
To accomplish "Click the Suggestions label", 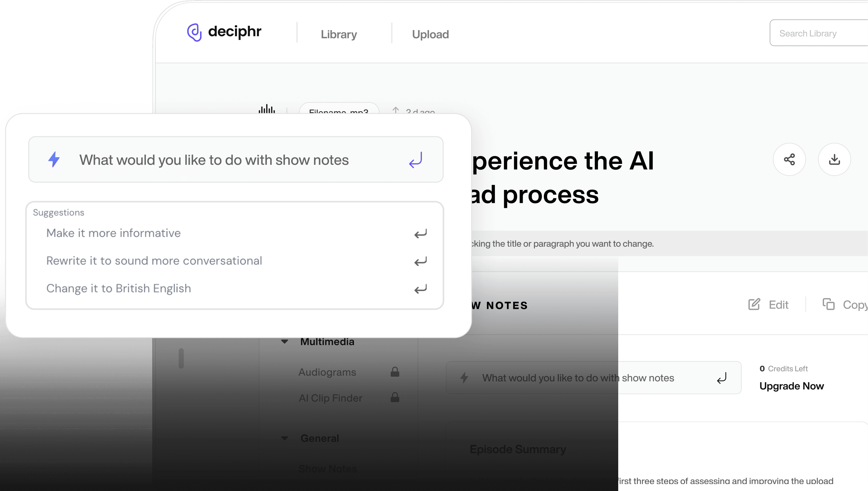I will (x=58, y=212).
